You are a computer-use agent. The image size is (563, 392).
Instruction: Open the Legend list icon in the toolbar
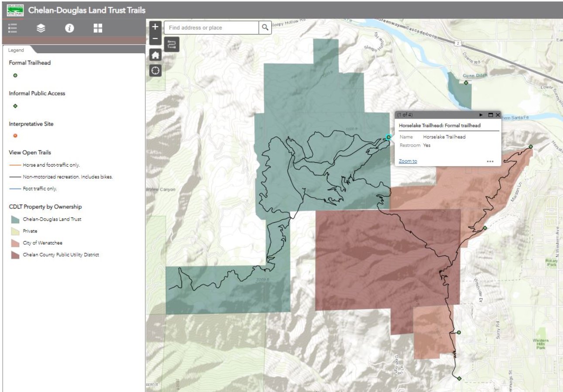[13, 28]
